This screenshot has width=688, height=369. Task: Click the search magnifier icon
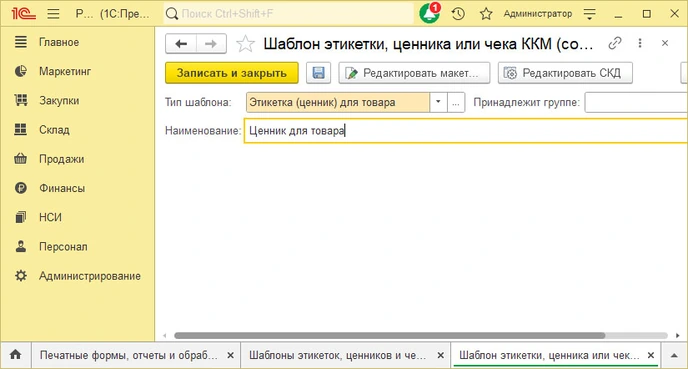(172, 14)
